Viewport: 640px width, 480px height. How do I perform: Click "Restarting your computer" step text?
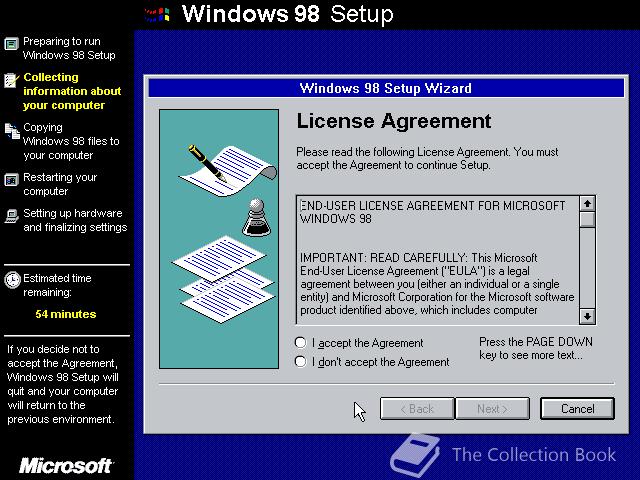tap(60, 184)
